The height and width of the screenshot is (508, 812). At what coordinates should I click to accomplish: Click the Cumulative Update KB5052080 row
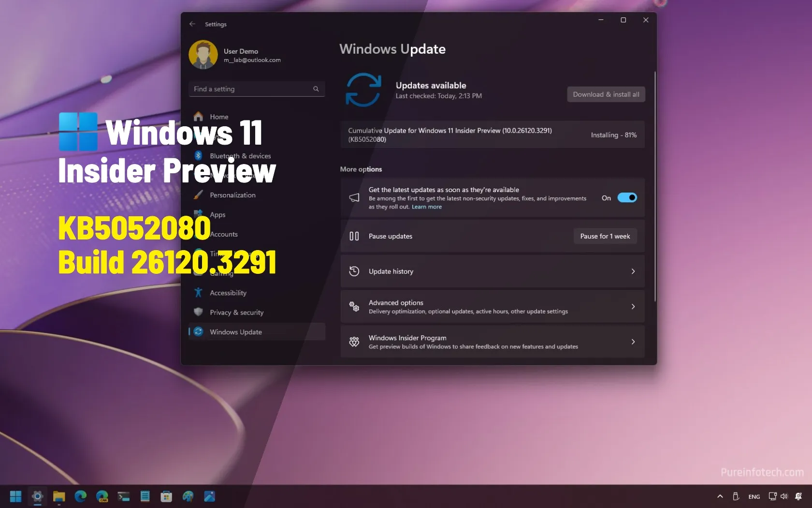(x=493, y=134)
